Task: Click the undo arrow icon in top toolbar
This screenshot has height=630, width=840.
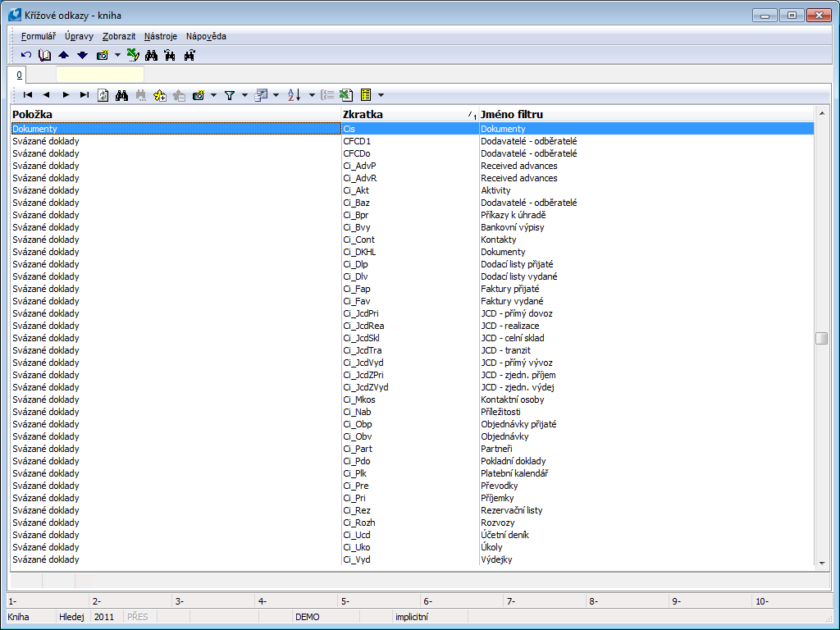Action: pyautogui.click(x=26, y=55)
